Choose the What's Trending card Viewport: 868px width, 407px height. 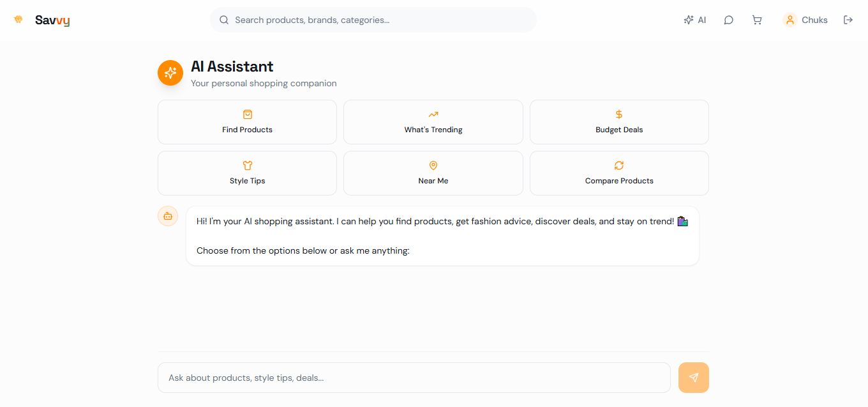[x=433, y=122]
